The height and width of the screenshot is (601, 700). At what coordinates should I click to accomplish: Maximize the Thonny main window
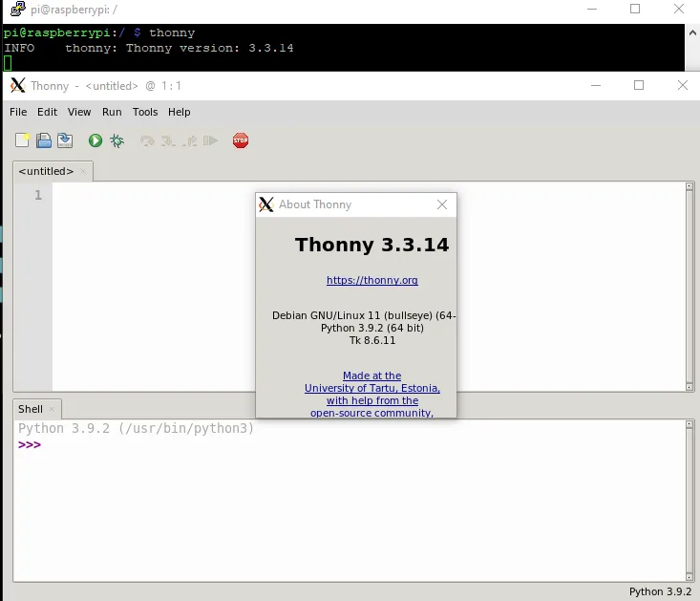point(639,85)
